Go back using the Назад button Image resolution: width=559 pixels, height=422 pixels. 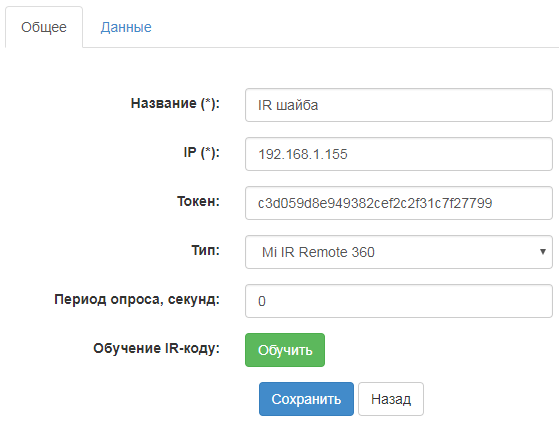(x=391, y=399)
